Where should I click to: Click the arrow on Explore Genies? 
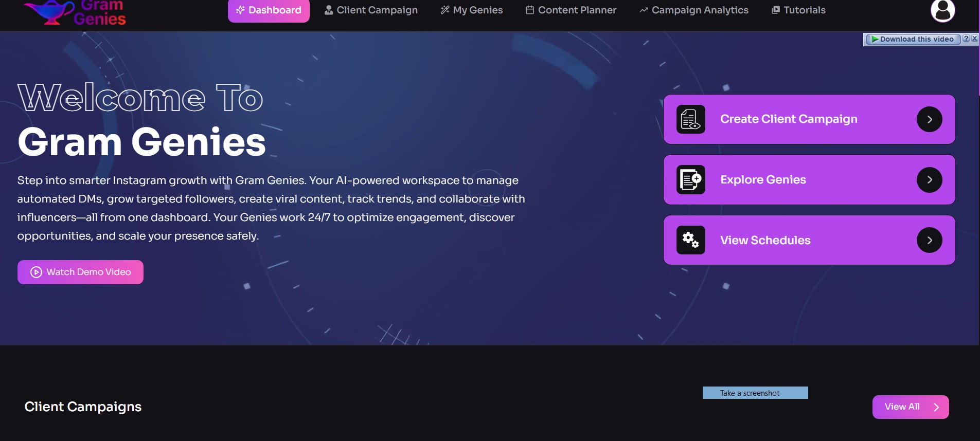coord(930,180)
